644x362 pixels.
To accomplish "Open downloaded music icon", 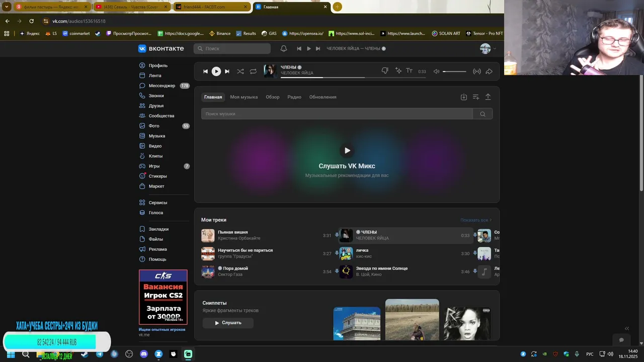I will click(464, 97).
